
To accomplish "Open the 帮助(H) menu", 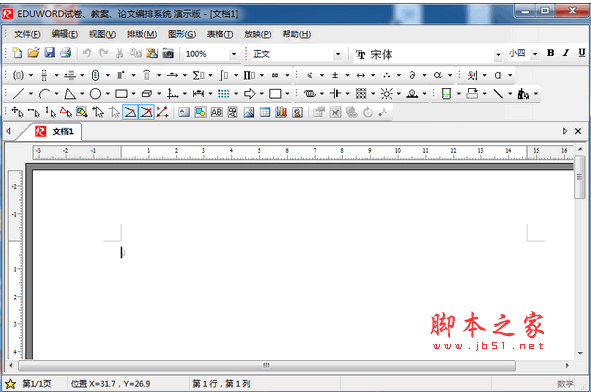I will pos(297,34).
